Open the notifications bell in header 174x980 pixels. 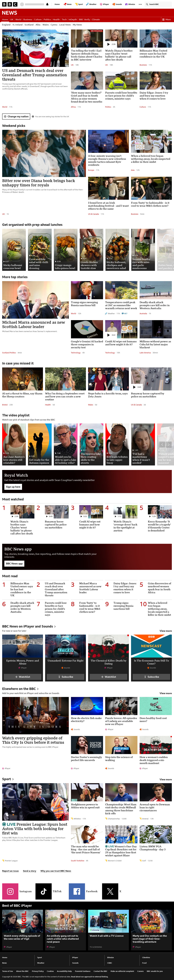47,4
